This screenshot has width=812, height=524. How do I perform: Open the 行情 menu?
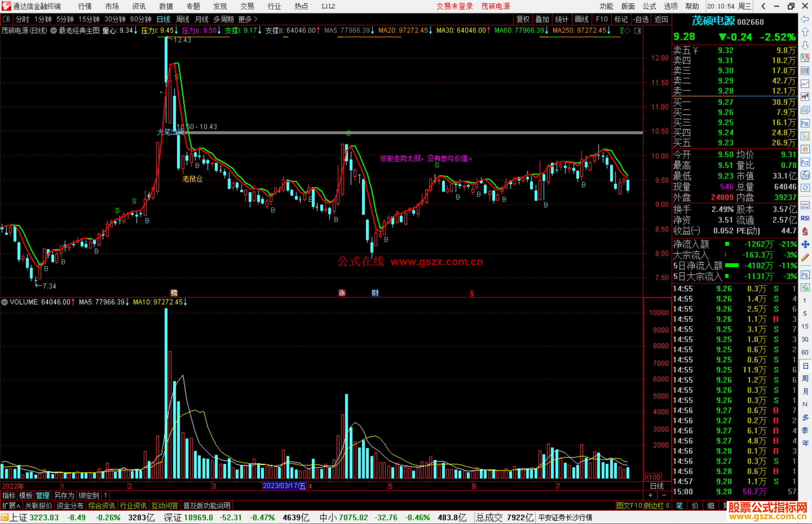click(85, 6)
